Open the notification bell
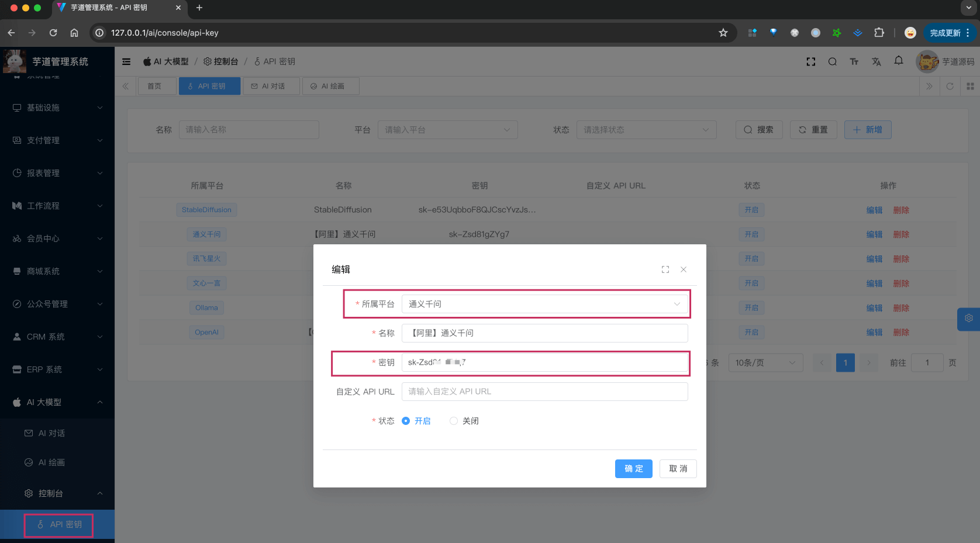 point(898,61)
